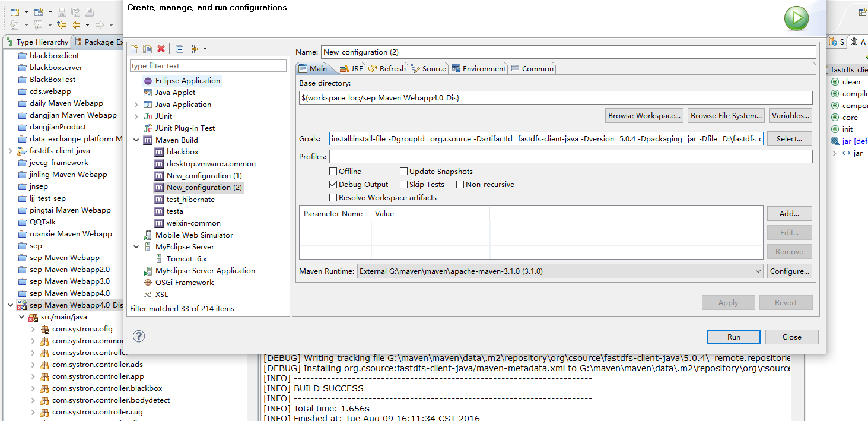Click the Configure Maven runtime button
868x421 pixels.
pos(790,271)
